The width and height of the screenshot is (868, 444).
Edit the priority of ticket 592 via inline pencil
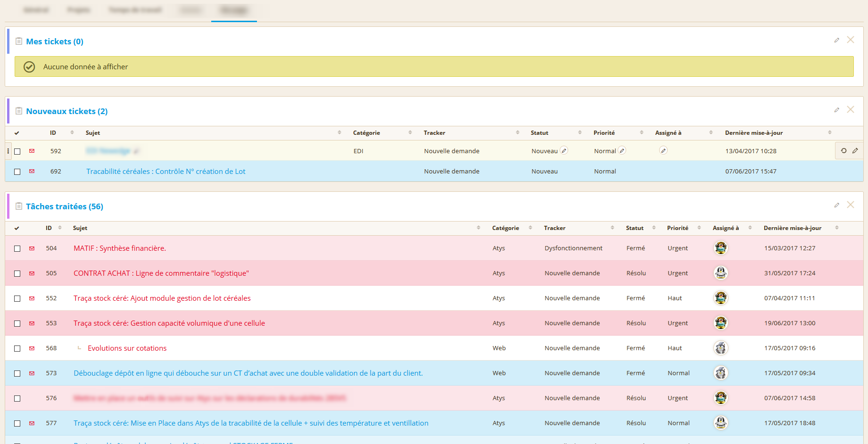point(622,150)
